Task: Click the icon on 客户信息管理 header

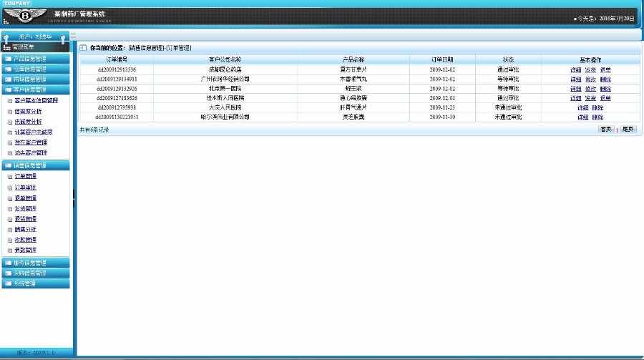Action: point(8,89)
